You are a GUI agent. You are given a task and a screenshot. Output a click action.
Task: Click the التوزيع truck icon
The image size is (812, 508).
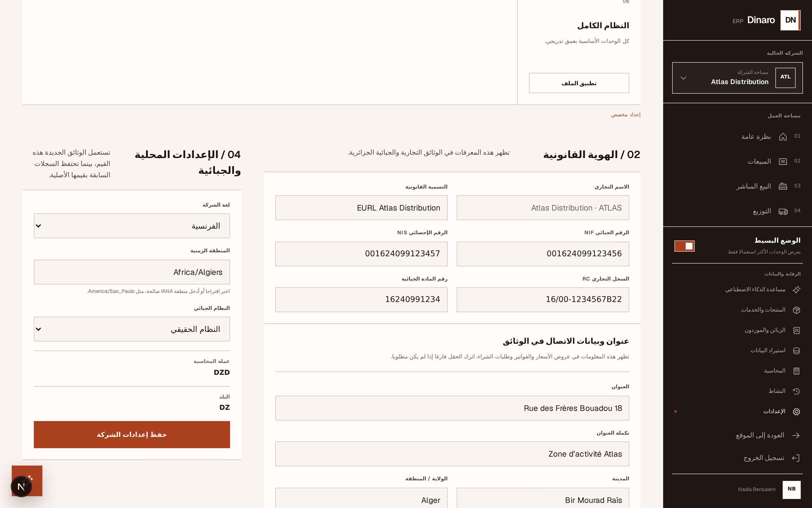783,211
